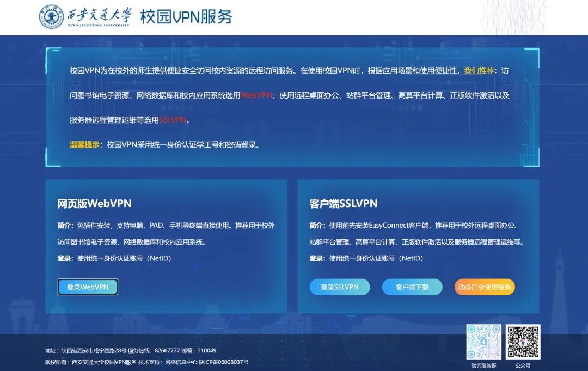Click the 版权所有 西安交通大学校园VPN服务 copyright text
588x371 pixels.
click(x=91, y=362)
